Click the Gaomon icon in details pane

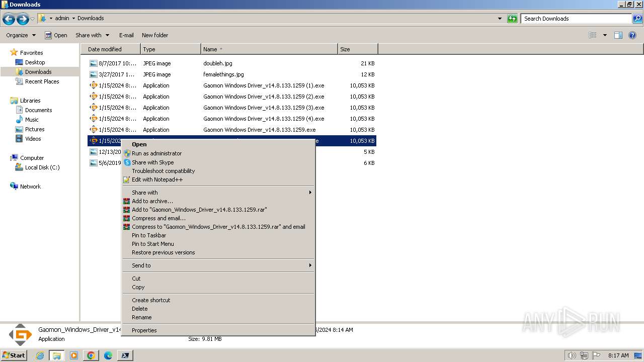coord(20,335)
